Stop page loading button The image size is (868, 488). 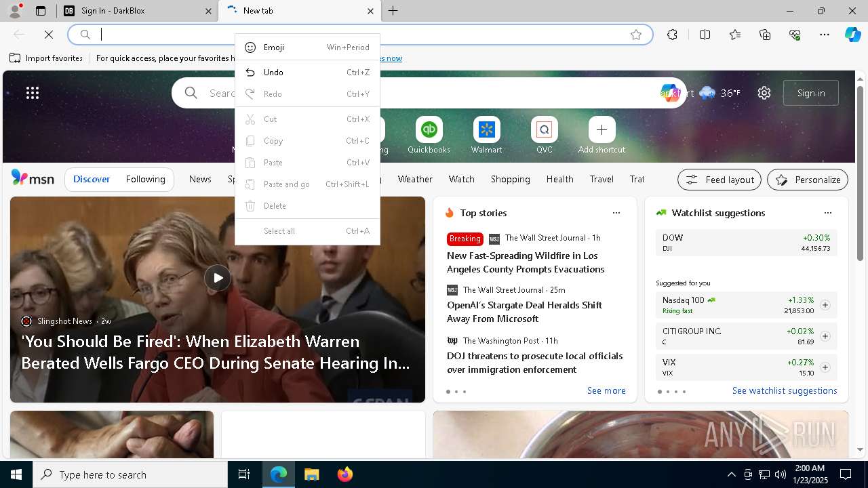point(49,35)
